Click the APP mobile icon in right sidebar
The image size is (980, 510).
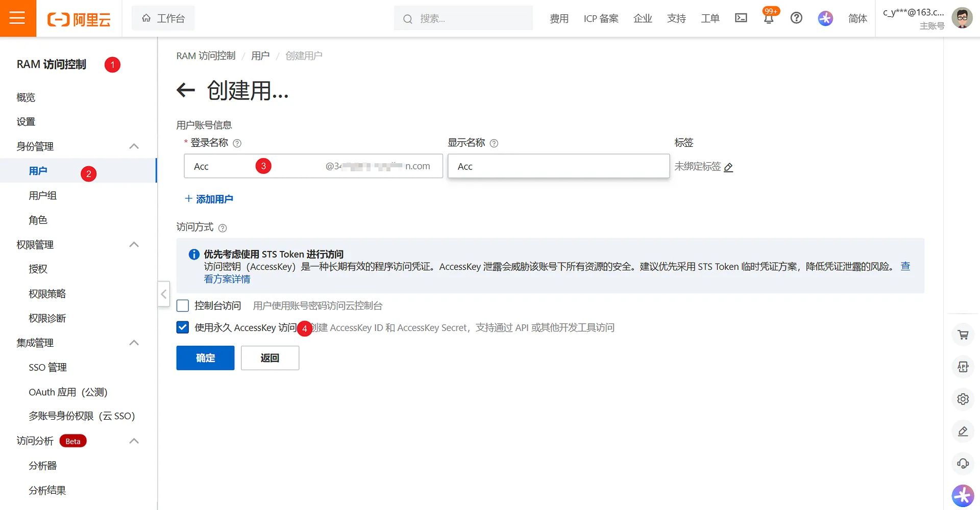[x=963, y=367]
